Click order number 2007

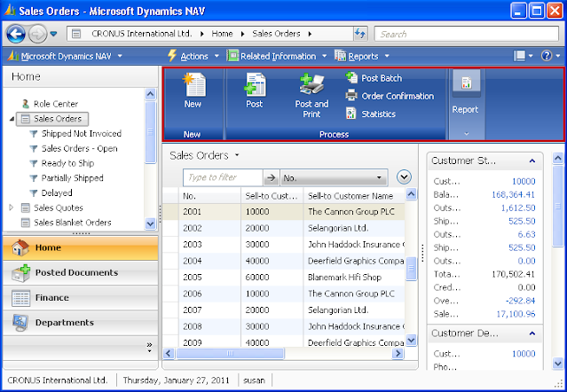tap(193, 310)
